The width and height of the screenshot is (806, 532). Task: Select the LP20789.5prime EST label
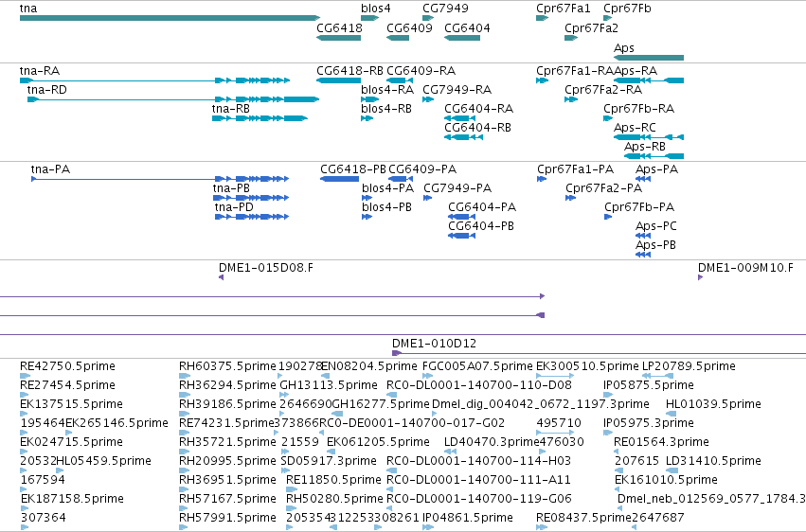click(x=689, y=366)
